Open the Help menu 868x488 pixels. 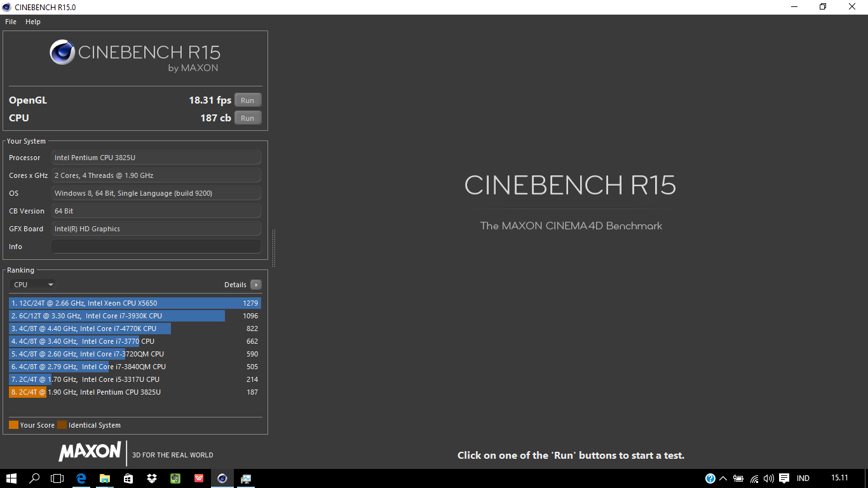(x=33, y=22)
